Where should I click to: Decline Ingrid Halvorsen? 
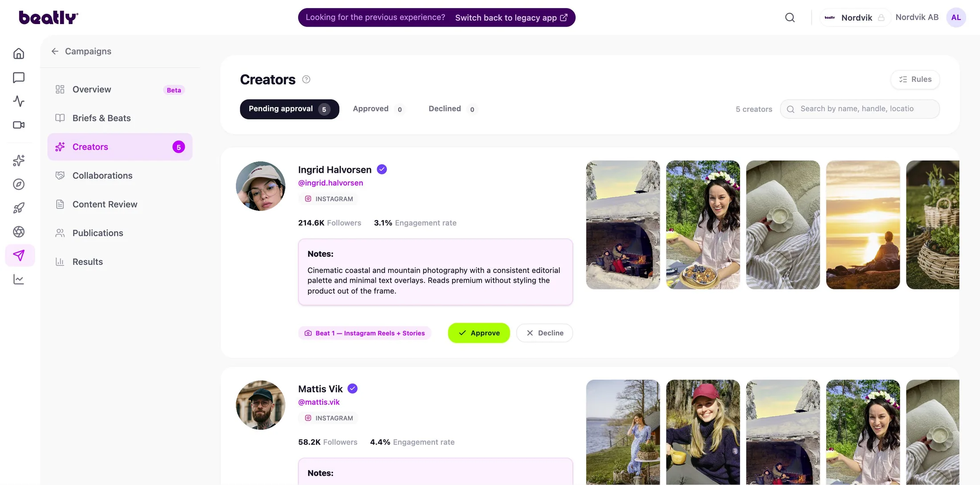click(544, 333)
